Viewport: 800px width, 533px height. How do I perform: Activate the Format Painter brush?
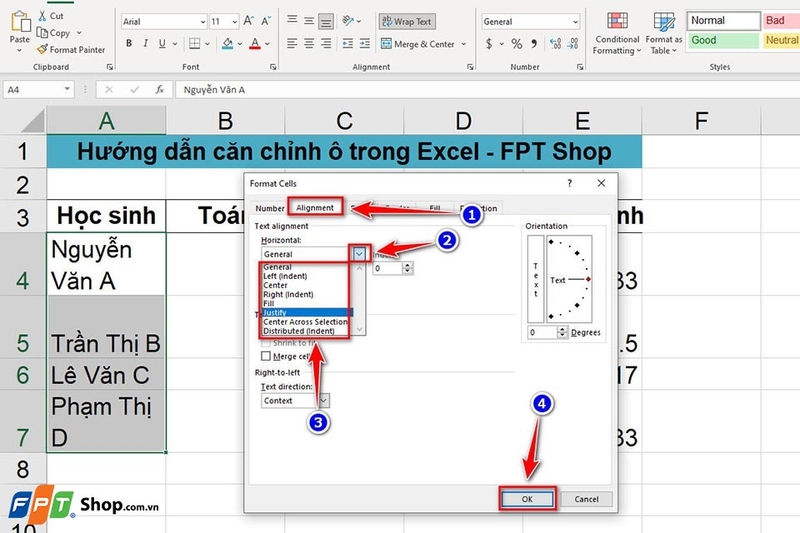[x=42, y=49]
